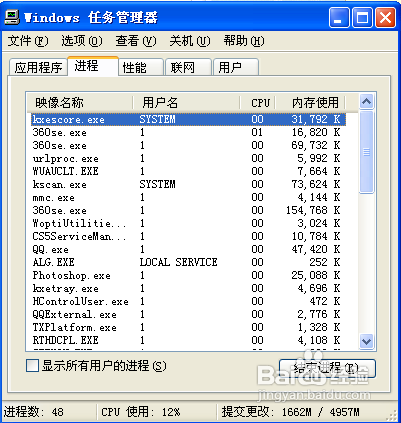This screenshot has width=401, height=423.
Task: Switch to the 应用程序 tab
Action: [x=38, y=67]
